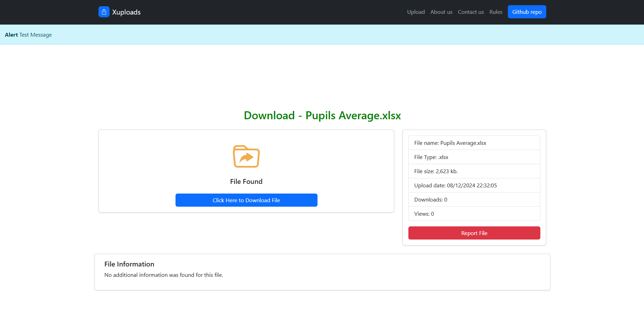The height and width of the screenshot is (328, 644).
Task: Open the Xuploads brand name link
Action: click(126, 12)
